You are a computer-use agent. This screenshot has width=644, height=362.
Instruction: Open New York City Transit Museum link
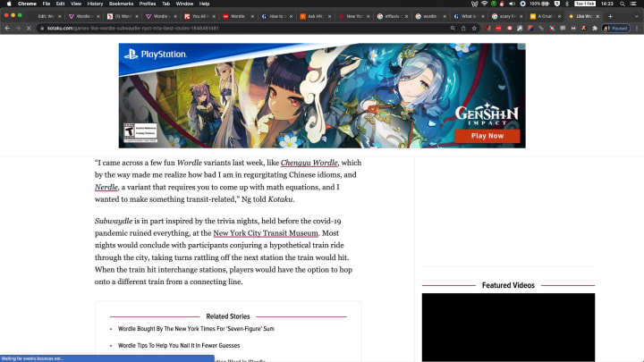[266, 233]
